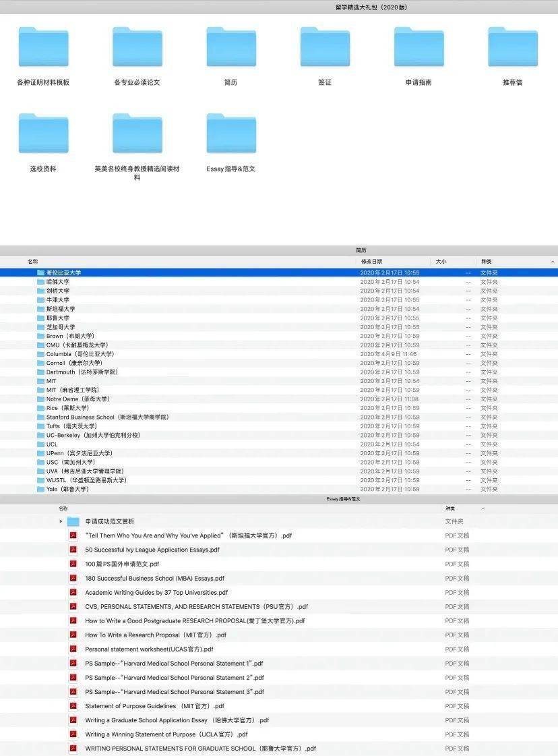Click folder icon beside CMU（卡耐基梅隆大学）
558x756 pixels.
point(41,345)
